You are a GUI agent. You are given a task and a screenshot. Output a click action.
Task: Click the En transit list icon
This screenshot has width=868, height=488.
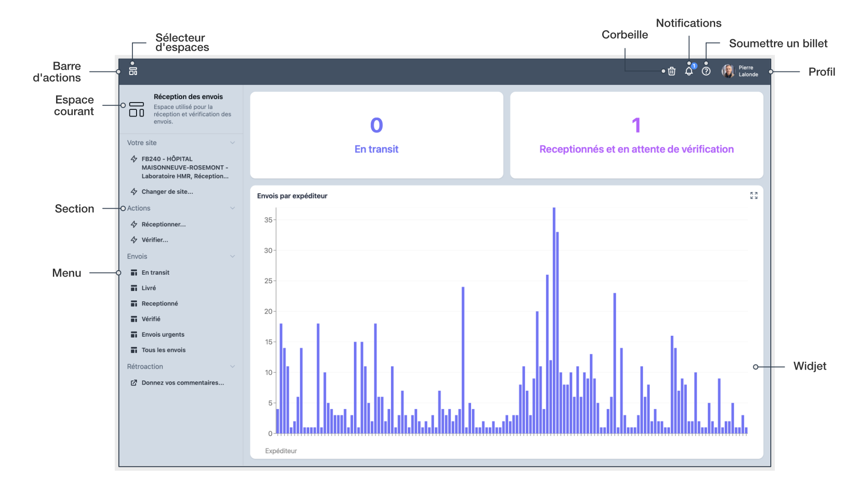coord(134,272)
